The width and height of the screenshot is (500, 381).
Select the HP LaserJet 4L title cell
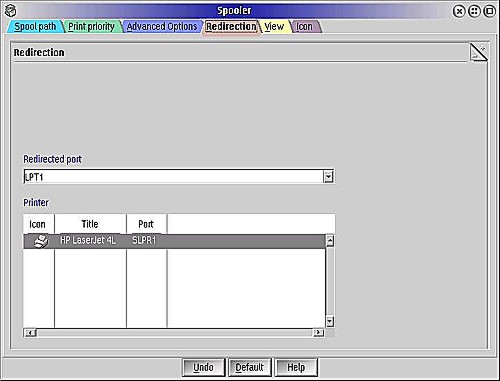pos(88,240)
